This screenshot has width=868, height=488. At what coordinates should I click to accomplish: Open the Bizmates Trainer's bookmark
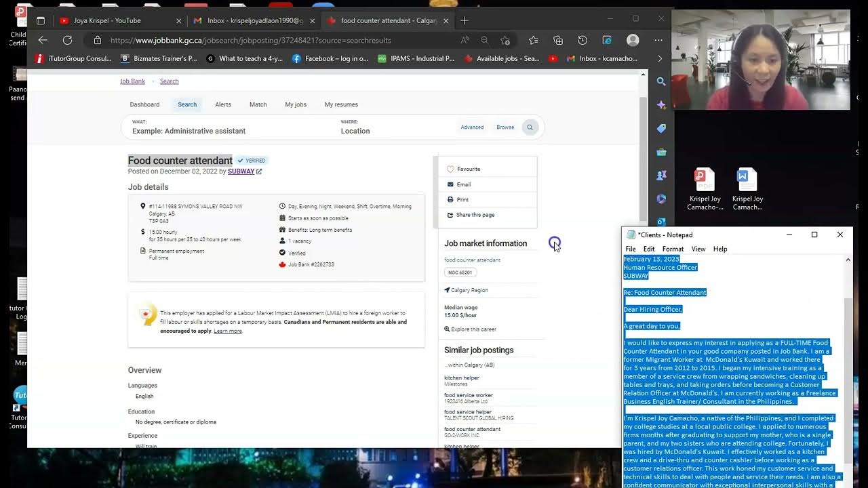point(159,58)
